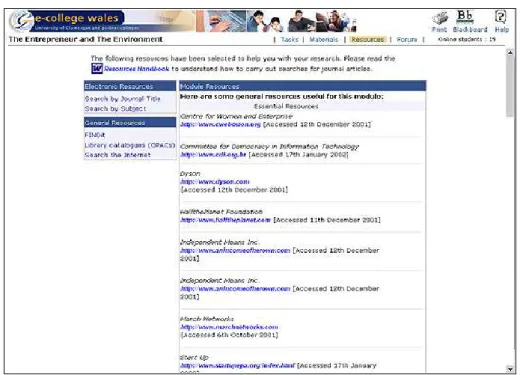Image resolution: width=520 pixels, height=375 pixels.
Task: Visit the March Networks URL
Action: pos(229,327)
